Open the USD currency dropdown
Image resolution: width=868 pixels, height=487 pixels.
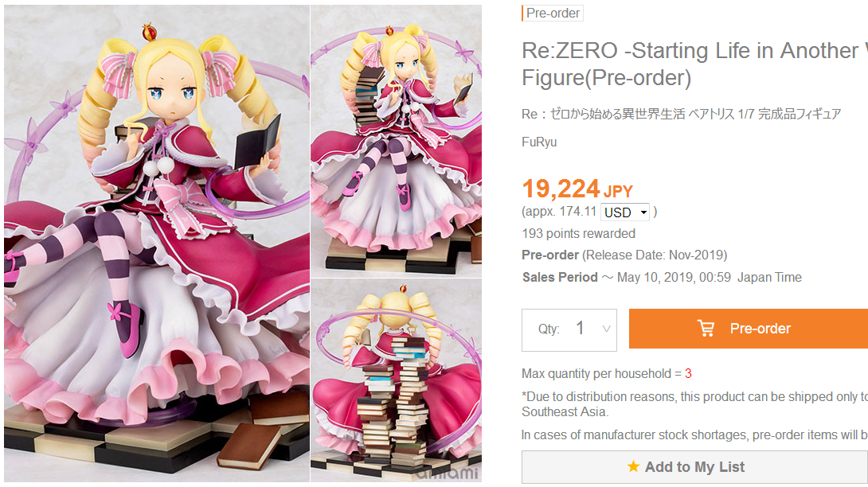tap(626, 212)
